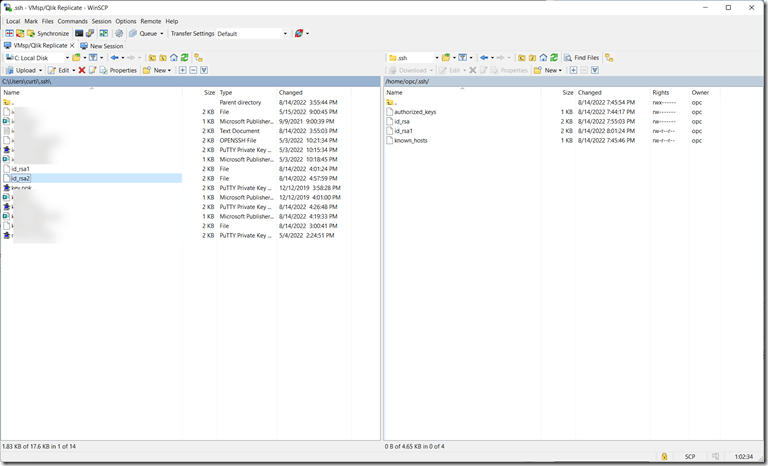Delete selected local file with red X
Image resolution: width=768 pixels, height=466 pixels.
(82, 70)
